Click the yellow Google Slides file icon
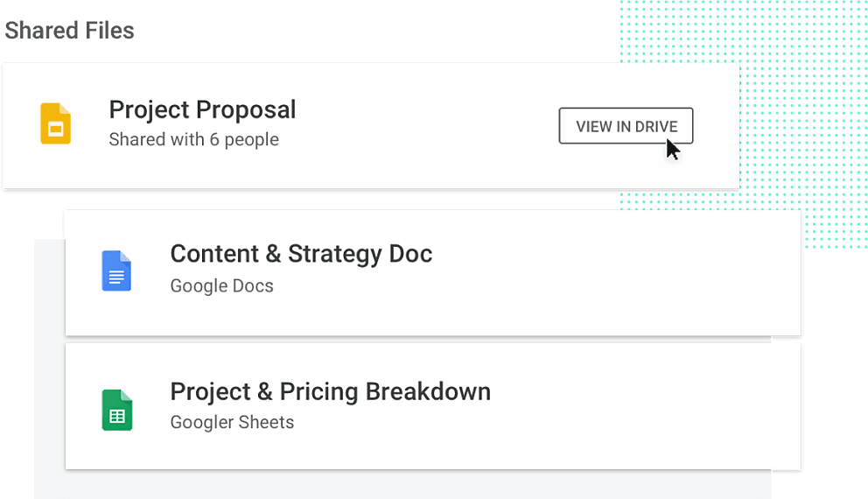Screen dimensions: 868x499 point(55,123)
